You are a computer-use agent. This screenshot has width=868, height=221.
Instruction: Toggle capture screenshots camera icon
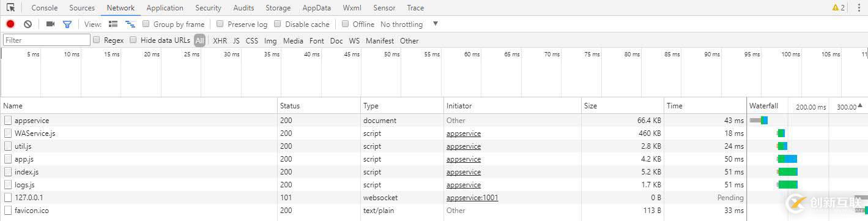[x=50, y=24]
